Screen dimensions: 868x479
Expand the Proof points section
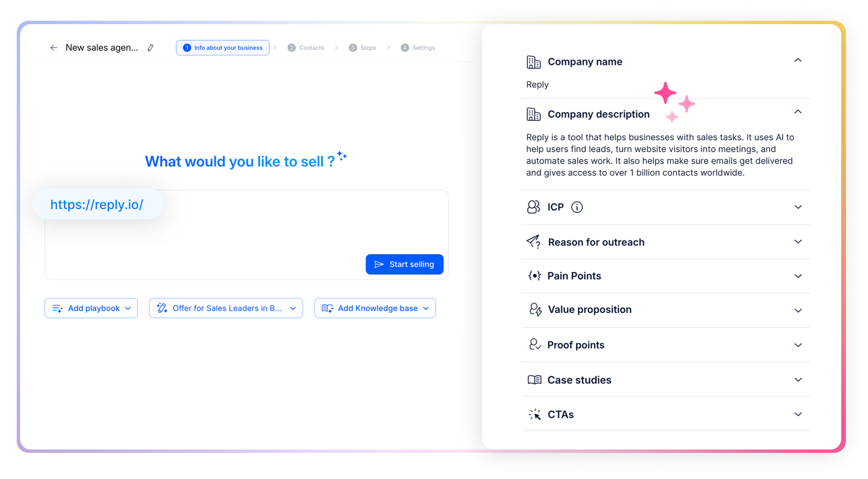798,345
